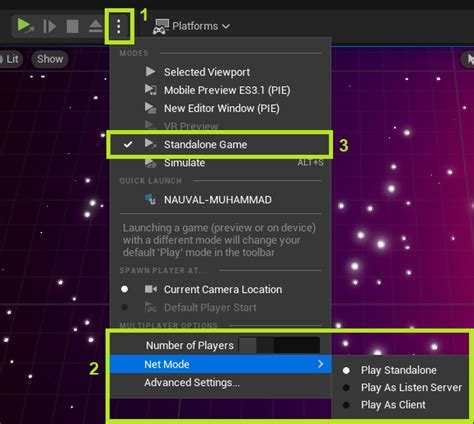
Task: Select Current Camera Location radio button
Action: point(125,289)
